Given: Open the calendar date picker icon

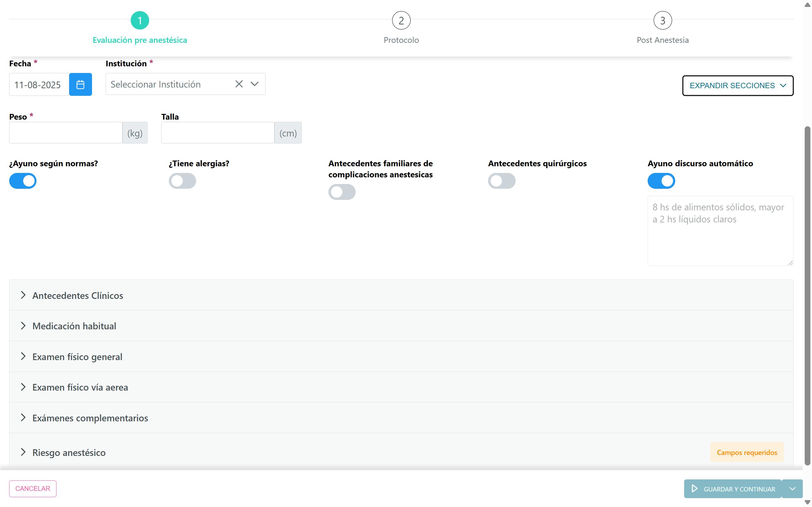Looking at the screenshot, I should point(80,84).
